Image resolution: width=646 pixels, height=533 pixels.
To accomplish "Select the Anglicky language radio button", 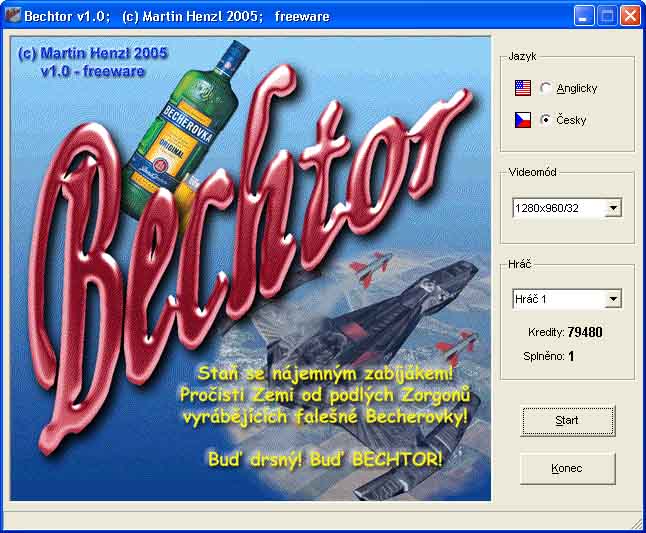I will (545, 88).
